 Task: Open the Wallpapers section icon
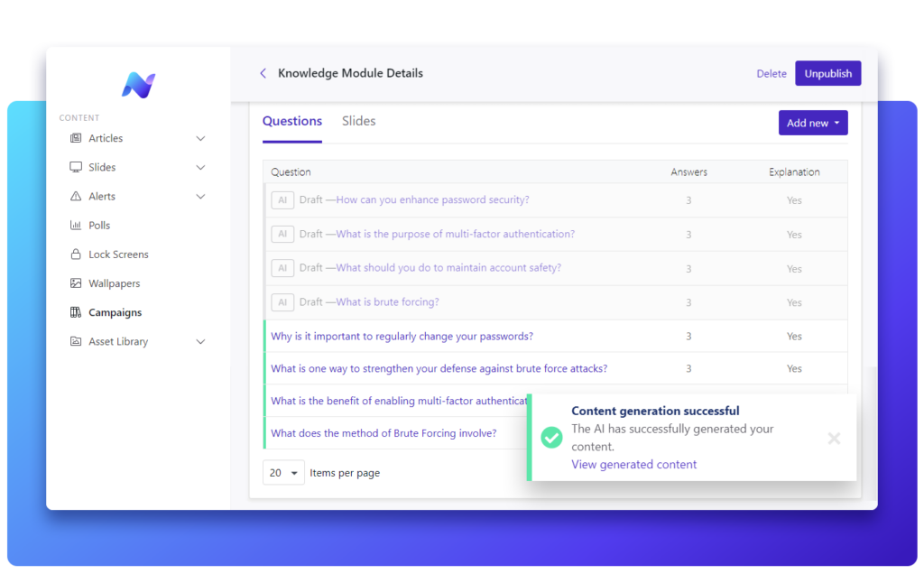(x=76, y=283)
